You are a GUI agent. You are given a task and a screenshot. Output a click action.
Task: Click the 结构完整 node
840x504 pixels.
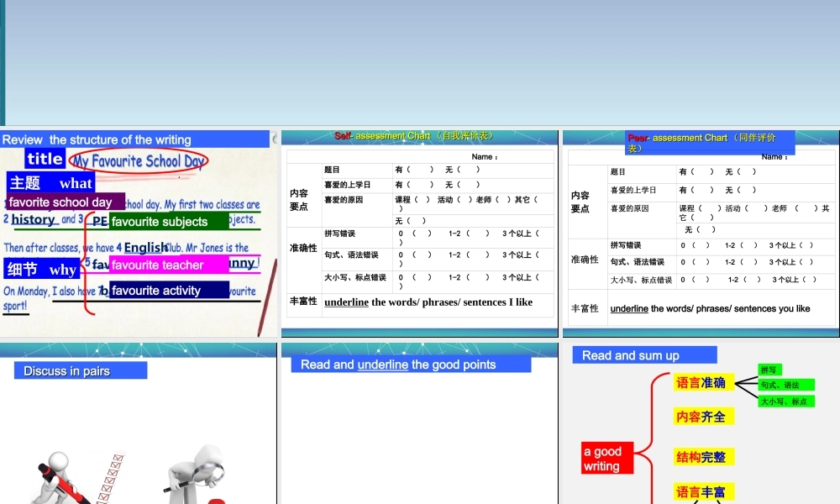click(704, 457)
